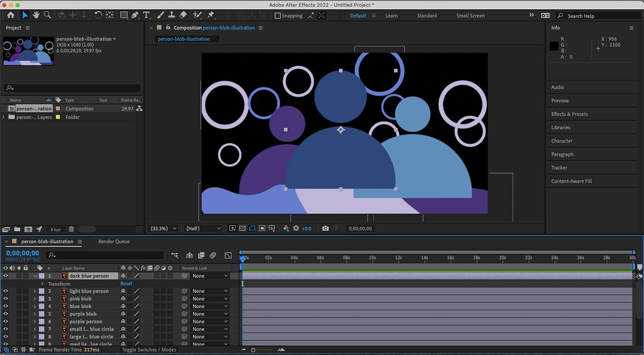Open the Home screen with the Home icon
The image size is (644, 355).
click(11, 15)
